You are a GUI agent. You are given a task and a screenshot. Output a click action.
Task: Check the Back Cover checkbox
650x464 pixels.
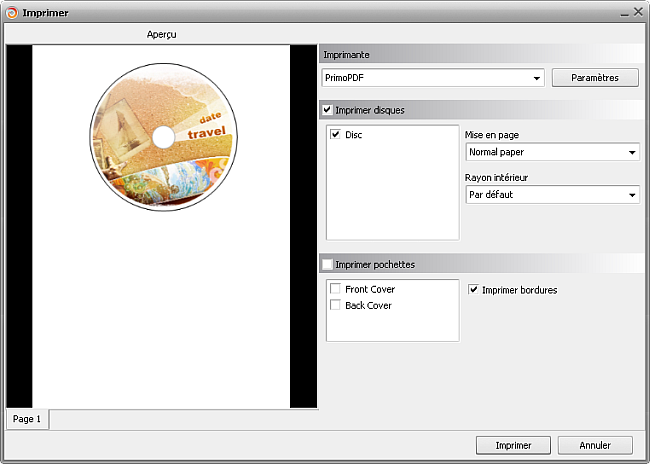pos(335,305)
